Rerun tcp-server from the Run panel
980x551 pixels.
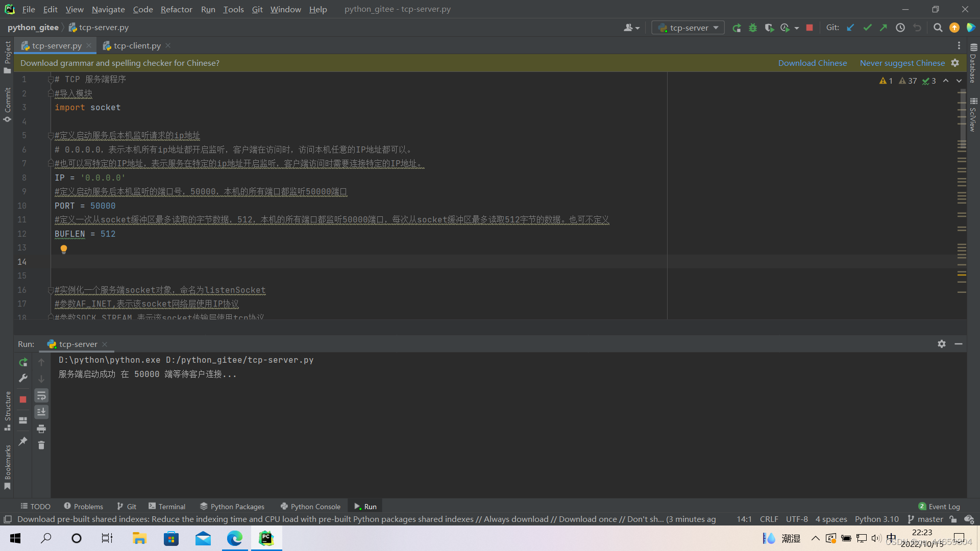tap(23, 362)
